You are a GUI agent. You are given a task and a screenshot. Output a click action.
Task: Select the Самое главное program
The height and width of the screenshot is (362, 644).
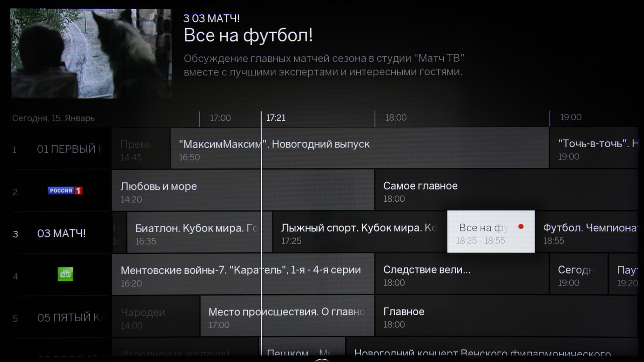[507, 190]
